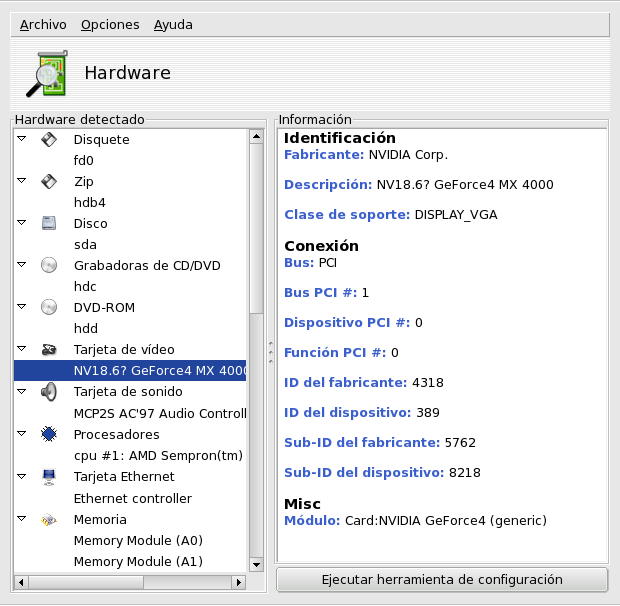Image resolution: width=620 pixels, height=606 pixels.
Task: Collapse the Tarjeta de vídeo category
Action: tap(22, 349)
